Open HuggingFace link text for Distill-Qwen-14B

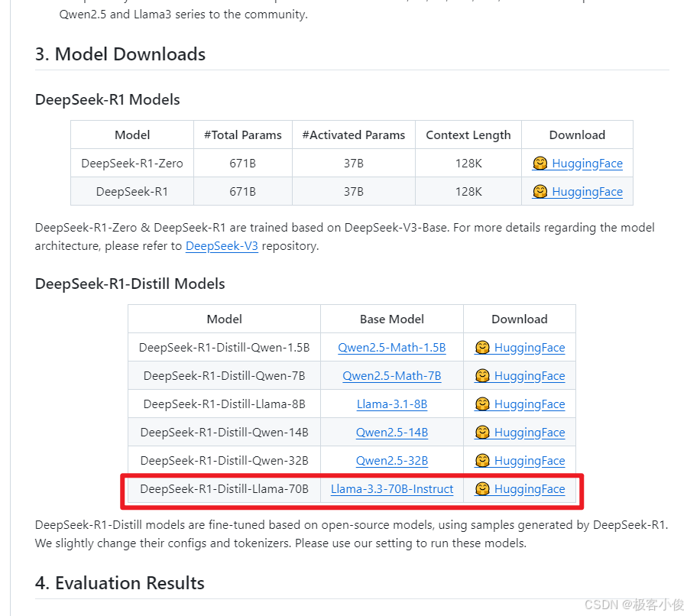click(x=530, y=433)
